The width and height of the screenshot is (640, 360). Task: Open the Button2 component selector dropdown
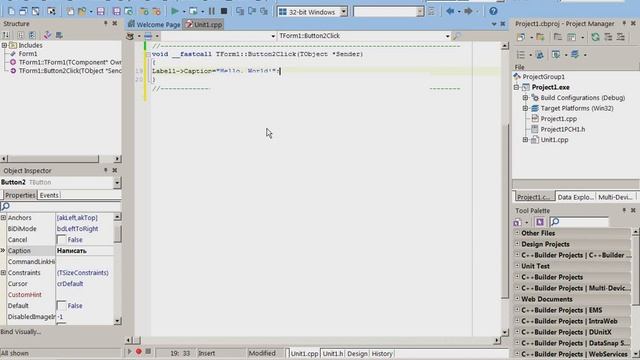tap(117, 182)
